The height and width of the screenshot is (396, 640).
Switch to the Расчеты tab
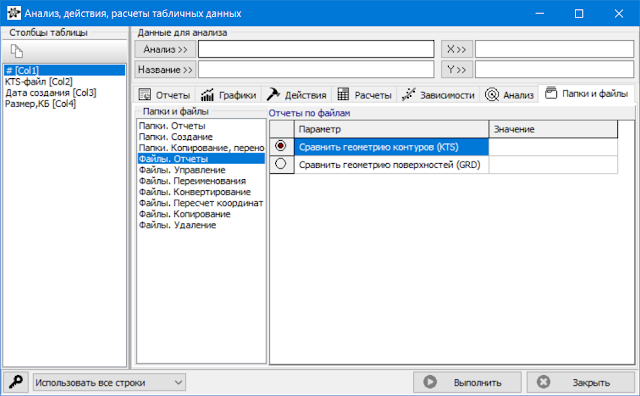364,95
